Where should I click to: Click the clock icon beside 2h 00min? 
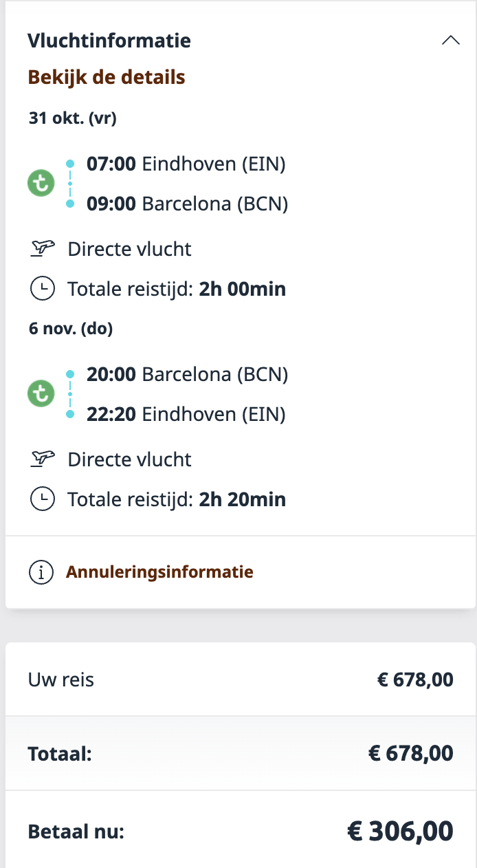pos(43,289)
